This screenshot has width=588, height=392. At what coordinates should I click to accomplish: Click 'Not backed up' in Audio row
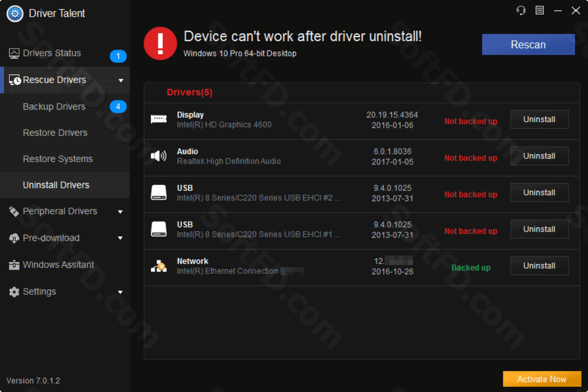tap(470, 158)
